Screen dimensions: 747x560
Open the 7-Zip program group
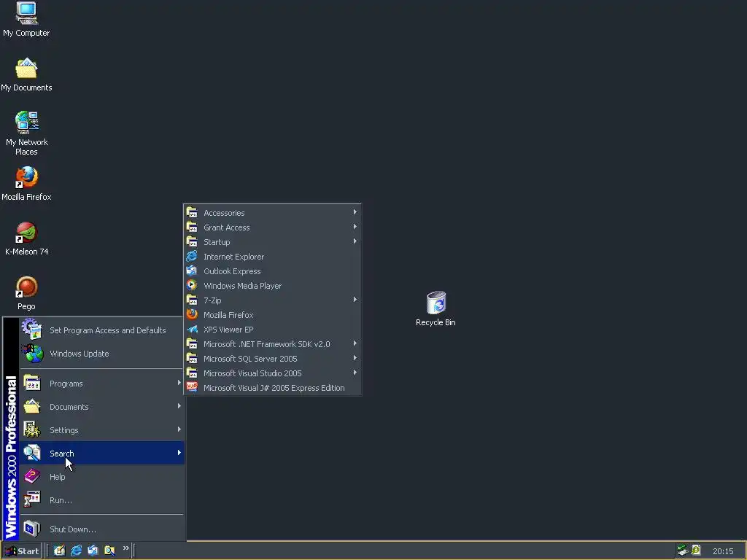click(272, 300)
